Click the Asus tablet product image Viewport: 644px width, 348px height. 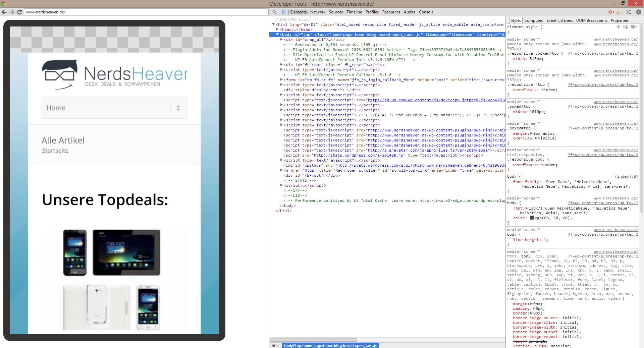pos(126,252)
